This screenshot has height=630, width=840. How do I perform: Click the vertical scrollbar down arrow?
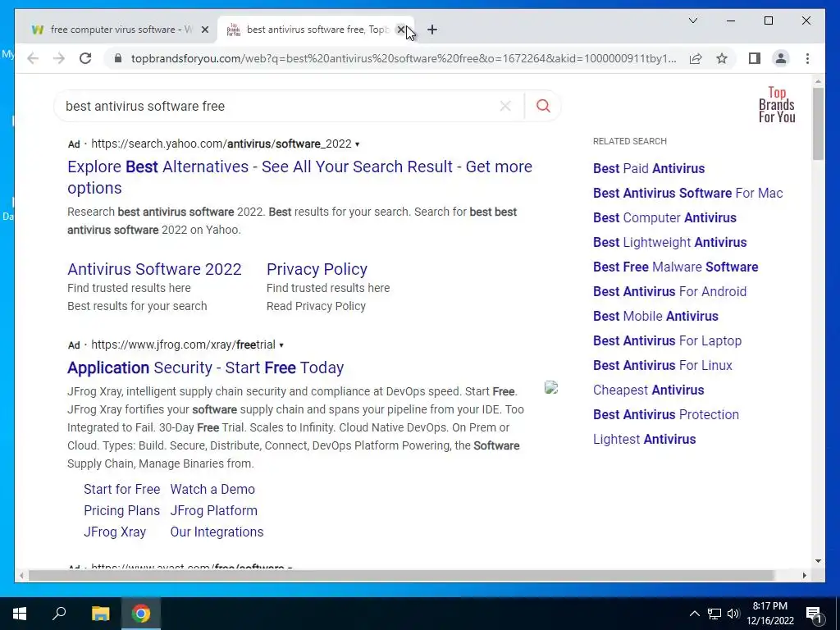pos(818,561)
